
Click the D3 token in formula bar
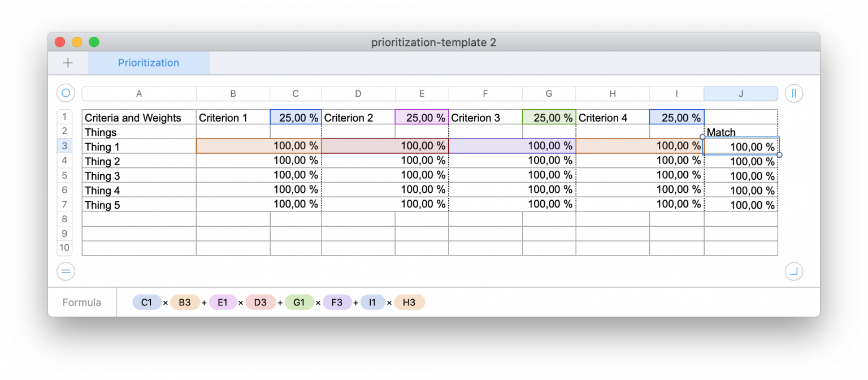260,303
